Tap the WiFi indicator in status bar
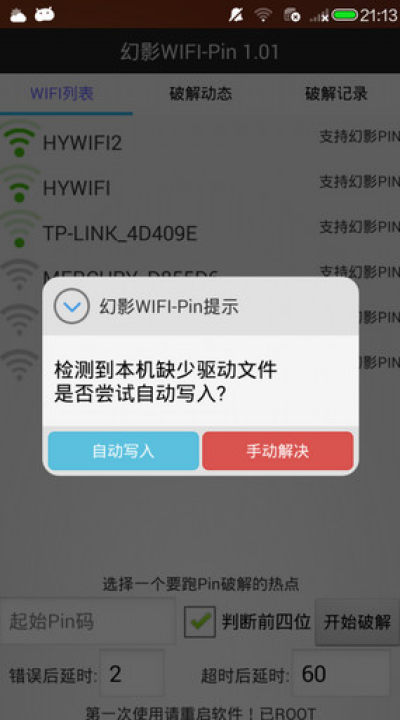Screen dimensions: 400x720 click(x=263, y=15)
